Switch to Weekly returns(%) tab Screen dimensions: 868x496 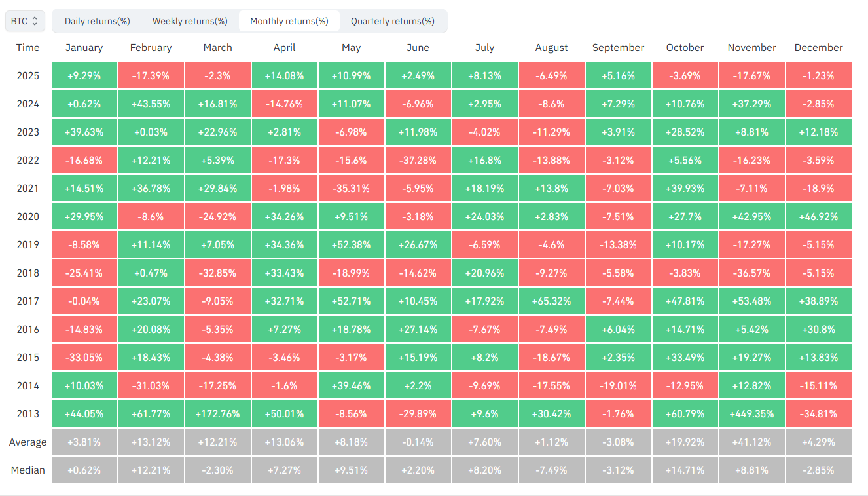190,21
